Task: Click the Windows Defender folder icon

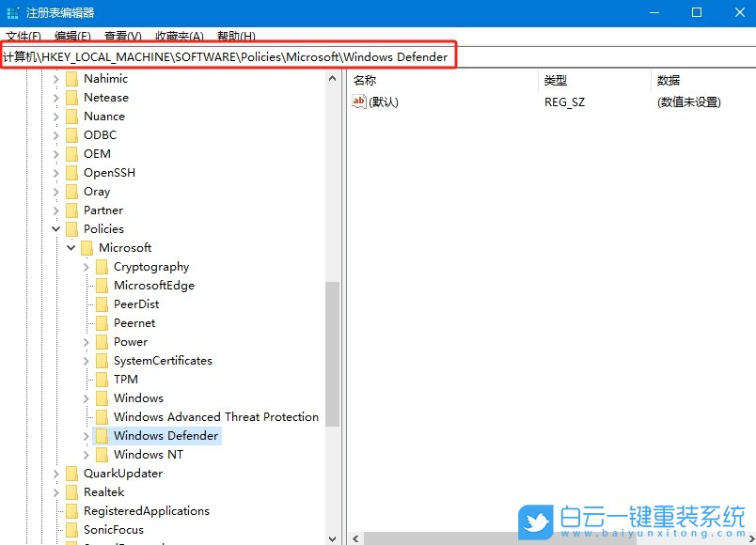Action: [102, 435]
